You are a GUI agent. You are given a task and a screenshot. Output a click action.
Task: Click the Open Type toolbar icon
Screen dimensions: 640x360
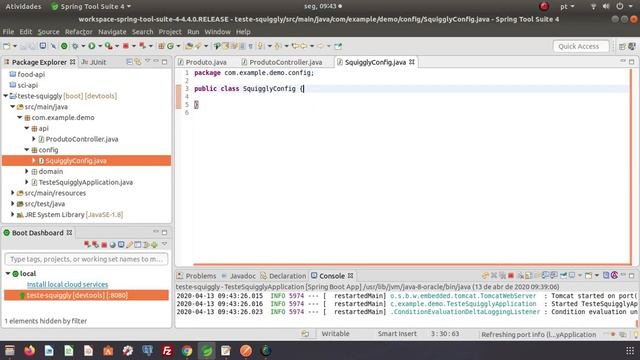point(189,46)
